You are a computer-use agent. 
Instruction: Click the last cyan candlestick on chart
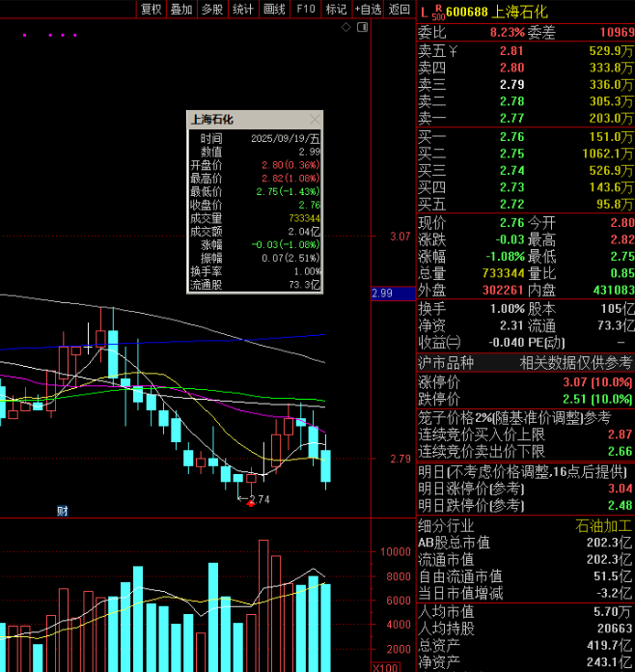tap(325, 465)
